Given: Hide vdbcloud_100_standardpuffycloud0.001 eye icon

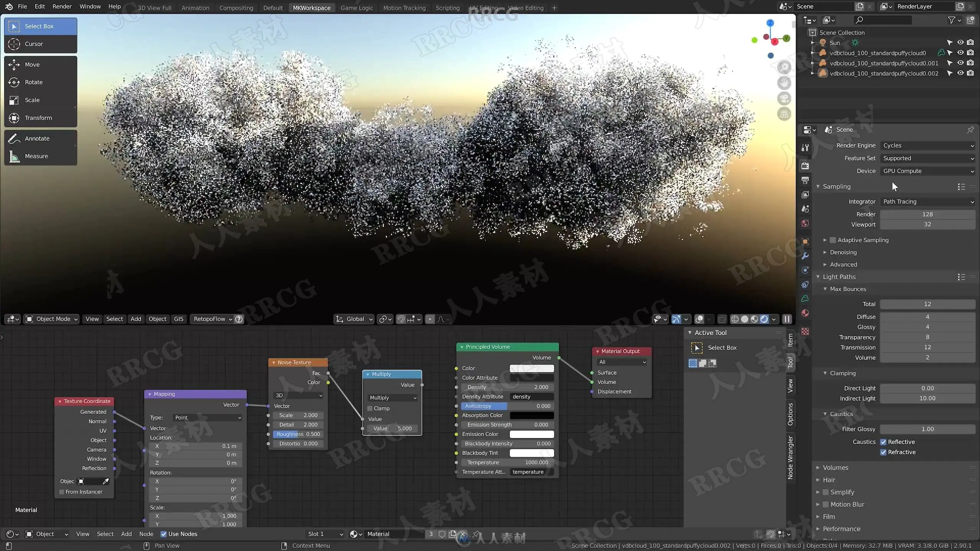Looking at the screenshot, I should (960, 63).
